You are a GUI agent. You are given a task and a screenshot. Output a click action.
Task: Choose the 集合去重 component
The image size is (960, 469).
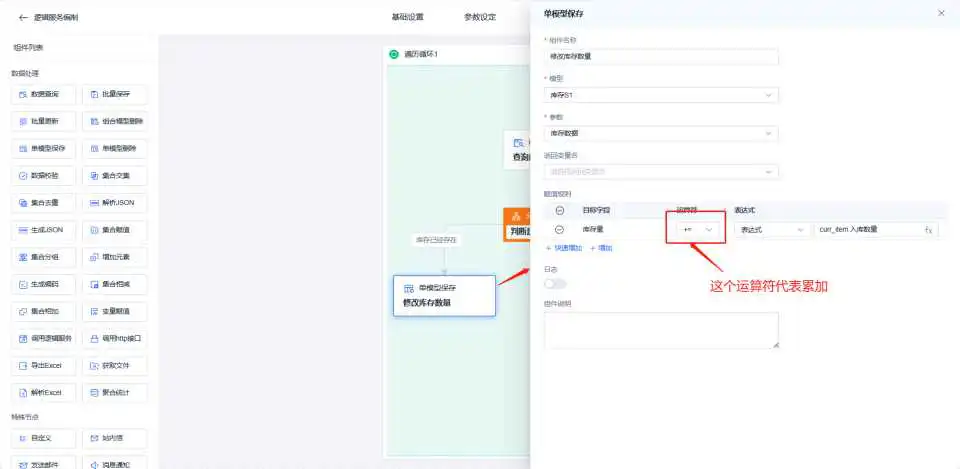coord(43,203)
